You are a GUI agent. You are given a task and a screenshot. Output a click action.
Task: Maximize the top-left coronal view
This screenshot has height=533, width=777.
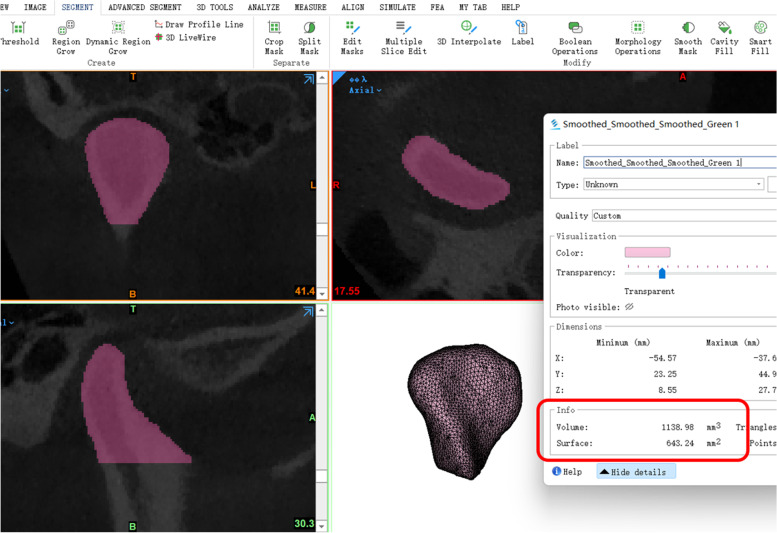click(308, 79)
